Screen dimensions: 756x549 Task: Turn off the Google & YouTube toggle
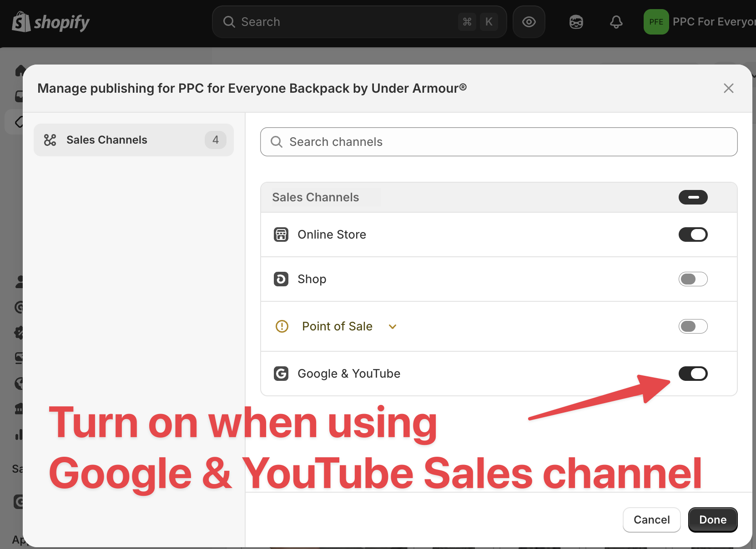tap(693, 374)
